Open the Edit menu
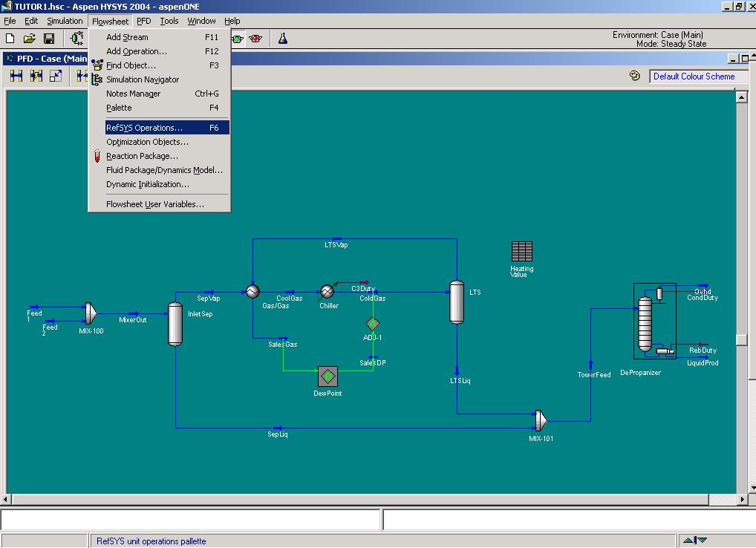 [x=31, y=21]
